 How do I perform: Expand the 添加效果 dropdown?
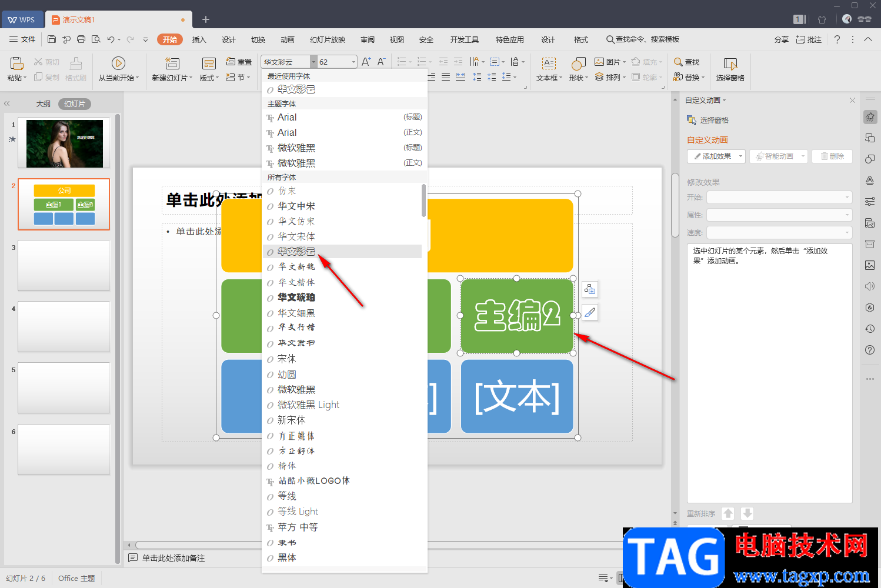pyautogui.click(x=740, y=156)
